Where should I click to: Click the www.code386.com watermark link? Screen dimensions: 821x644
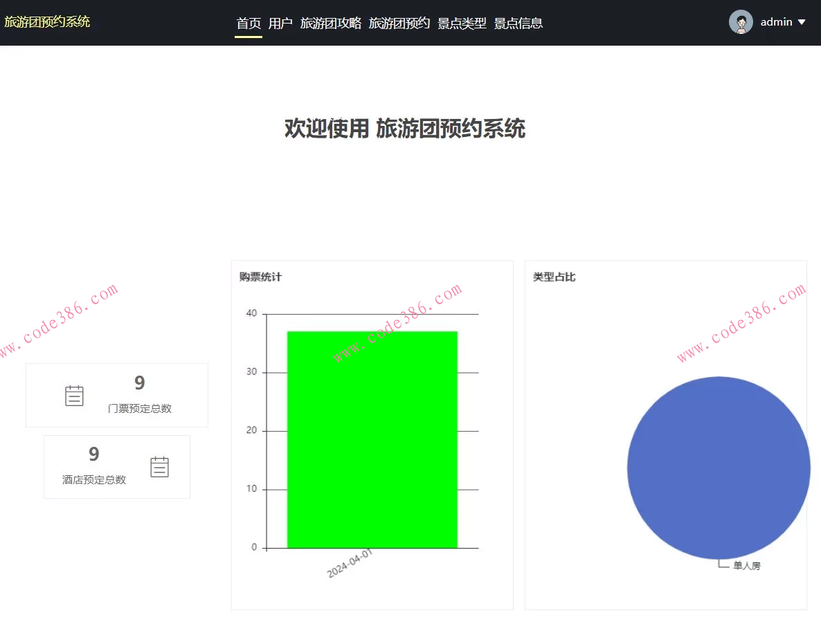(57, 318)
